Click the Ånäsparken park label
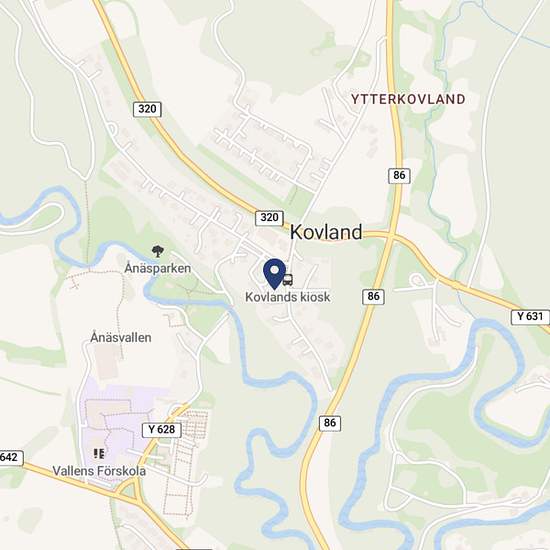This screenshot has width=550, height=550. point(158,268)
